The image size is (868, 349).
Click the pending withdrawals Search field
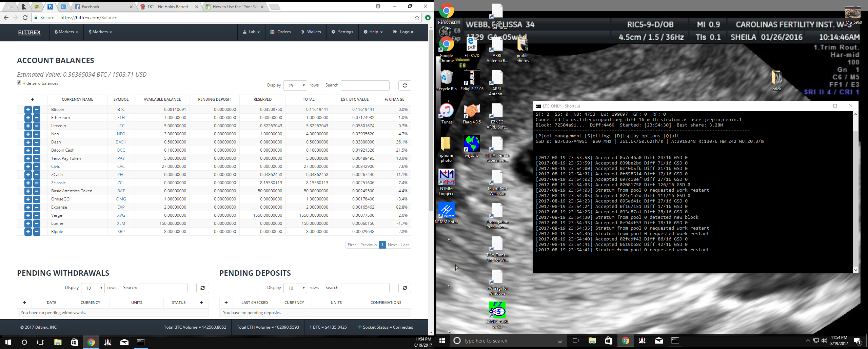(x=163, y=288)
